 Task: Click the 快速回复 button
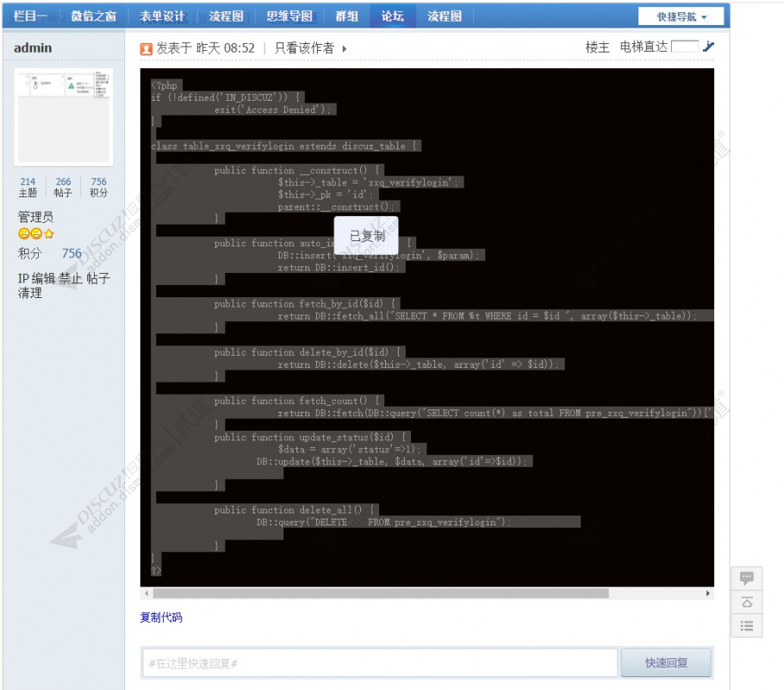pos(666,663)
